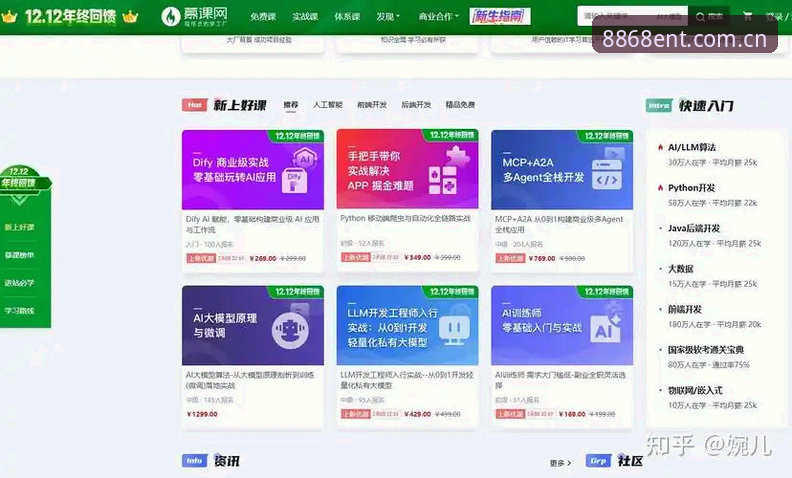Image resolution: width=792 pixels, height=478 pixels.
Task: Open the MCP+A2A 多Agent全栈开发 thumbnail
Action: tap(562, 170)
